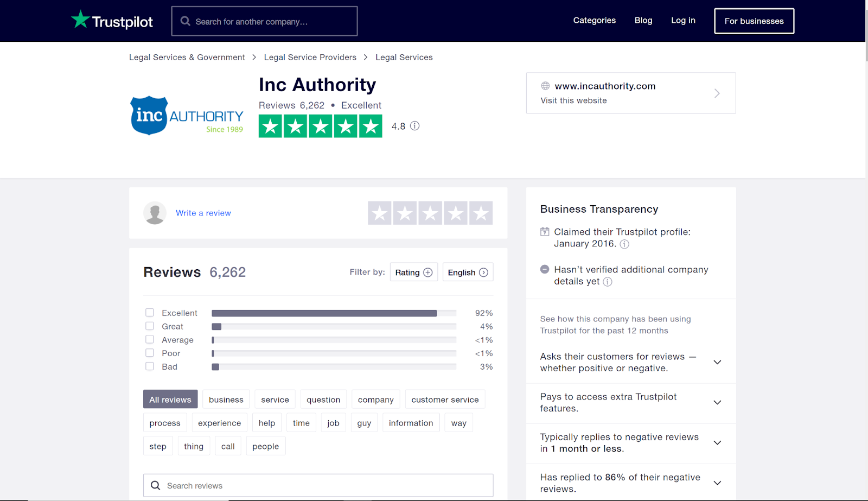
Task: Open Legal Services breadcrumb link
Action: [404, 58]
